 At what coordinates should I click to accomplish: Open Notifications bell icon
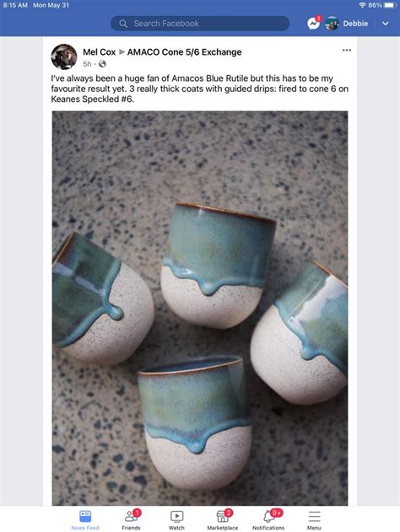point(270,516)
